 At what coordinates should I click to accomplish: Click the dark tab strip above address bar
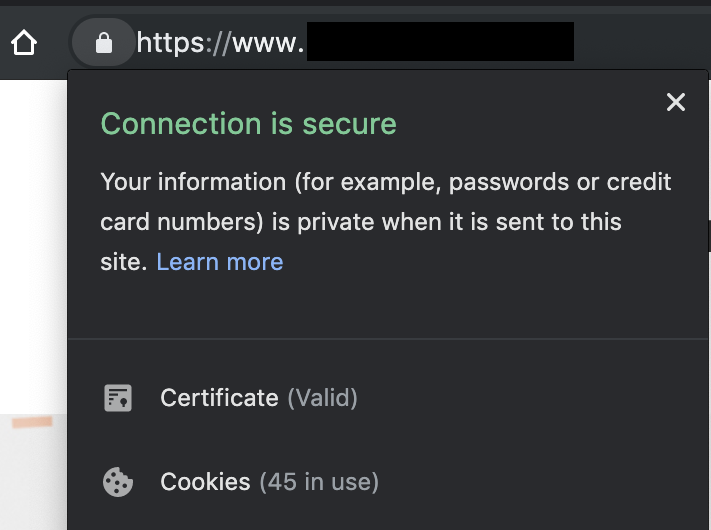pos(356,7)
